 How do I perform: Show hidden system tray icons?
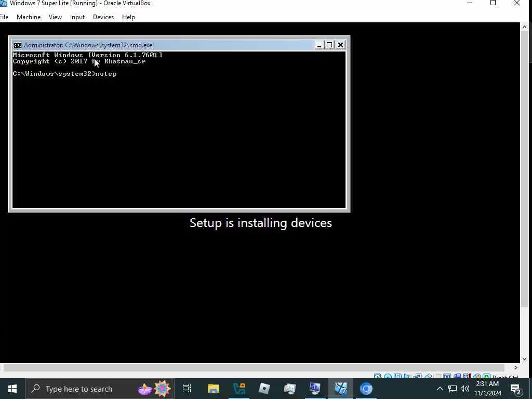(x=440, y=389)
